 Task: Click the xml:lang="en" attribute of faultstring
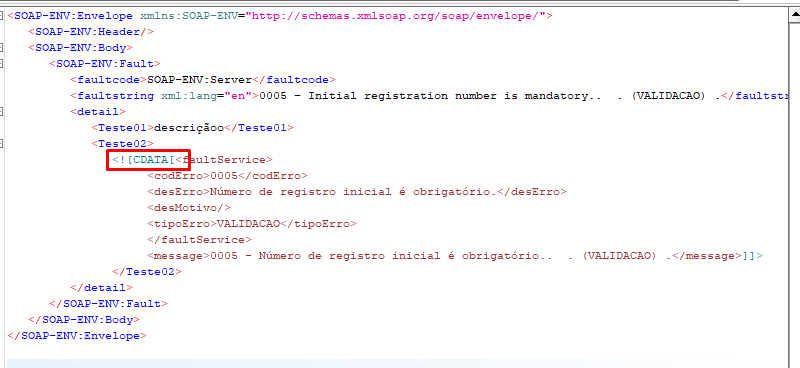[207, 95]
